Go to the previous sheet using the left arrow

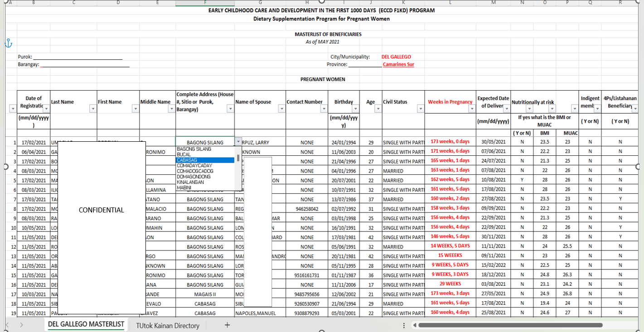point(8,325)
